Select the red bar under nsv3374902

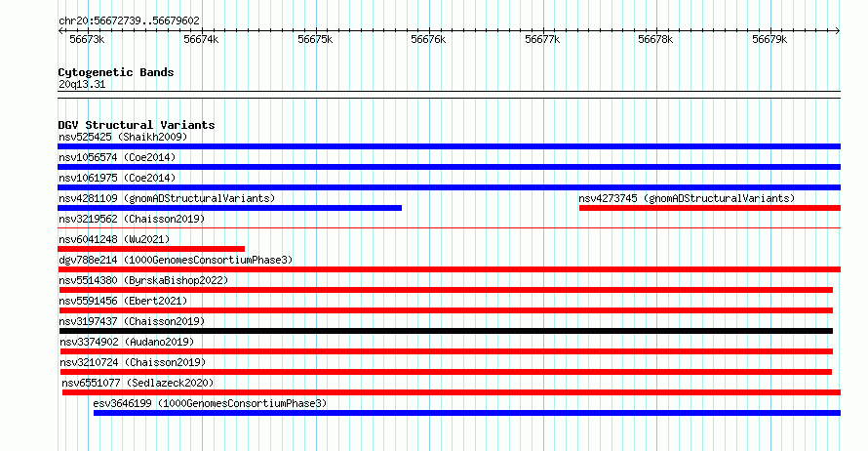pyautogui.click(x=446, y=351)
